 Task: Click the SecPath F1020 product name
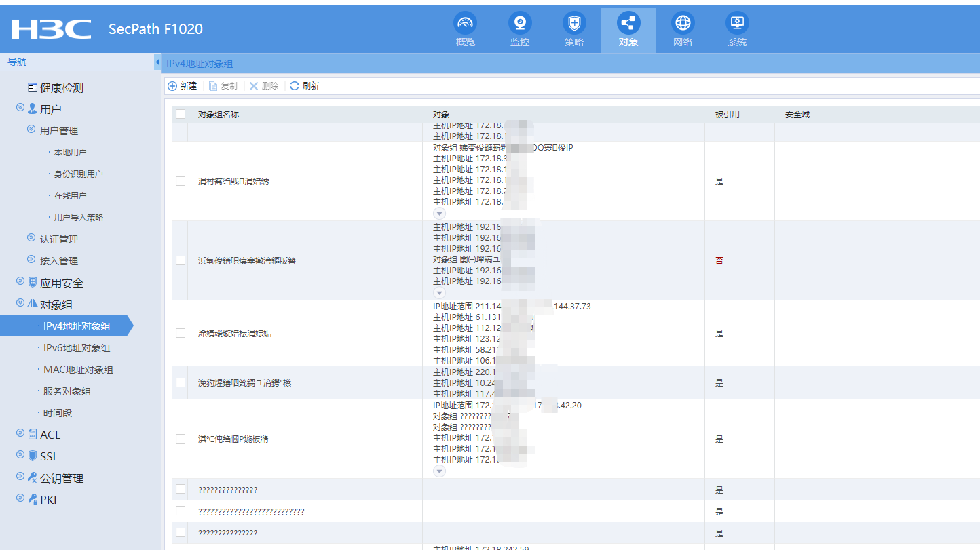point(155,29)
